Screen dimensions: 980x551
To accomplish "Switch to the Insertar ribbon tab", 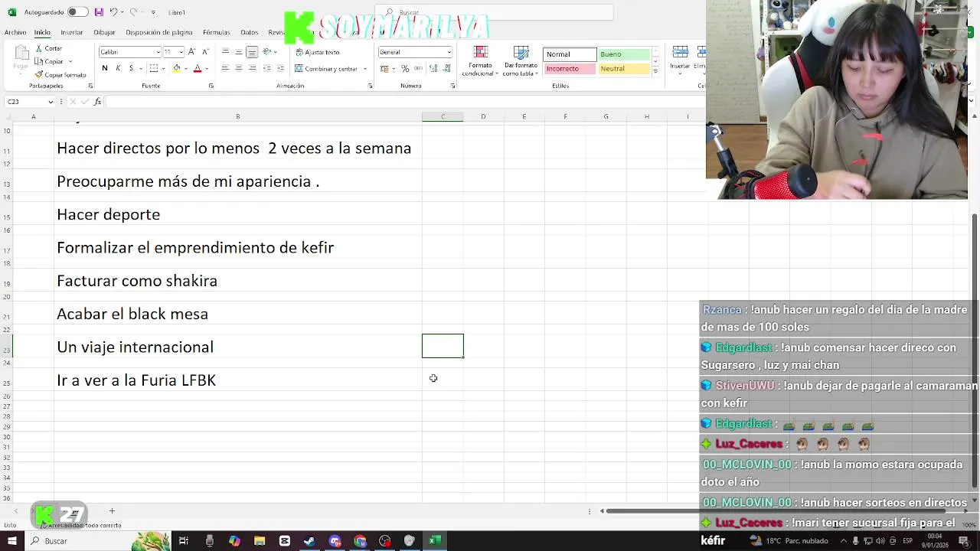I will click(x=72, y=32).
